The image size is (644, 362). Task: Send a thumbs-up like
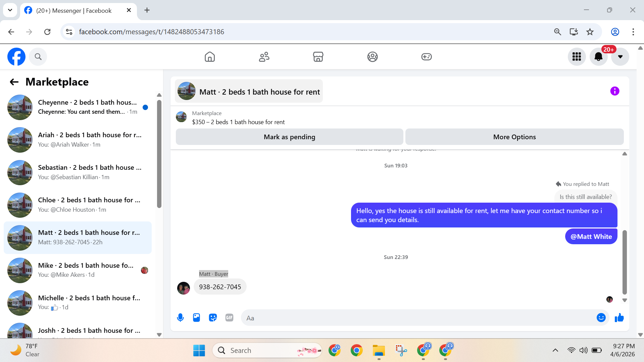point(619,318)
